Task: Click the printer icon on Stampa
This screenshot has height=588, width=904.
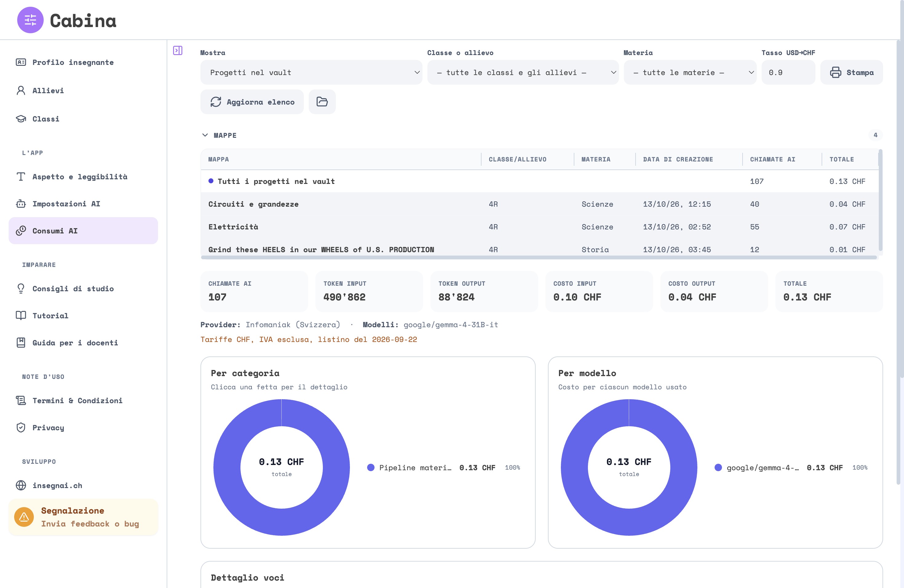Action: pos(835,72)
